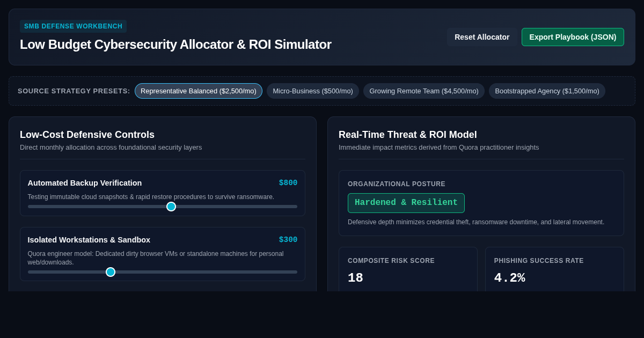Click the Real-Time Threat & ROI Model heading
The width and height of the screenshot is (644, 338).
407,135
